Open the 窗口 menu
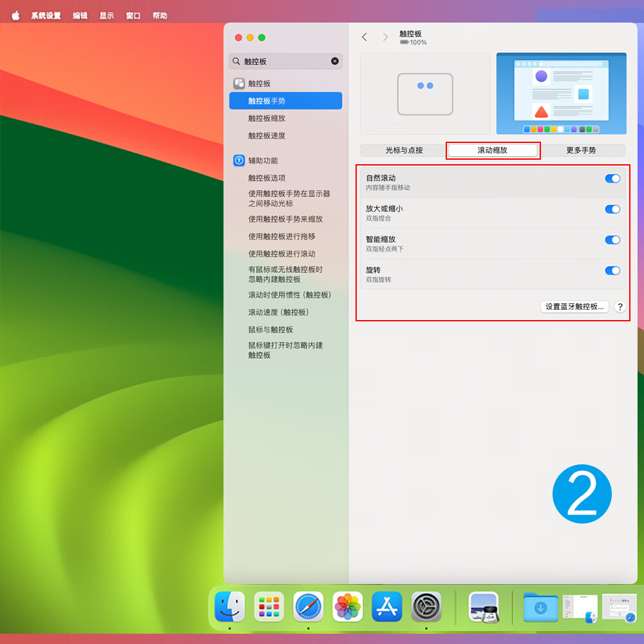644x644 pixels. (133, 15)
